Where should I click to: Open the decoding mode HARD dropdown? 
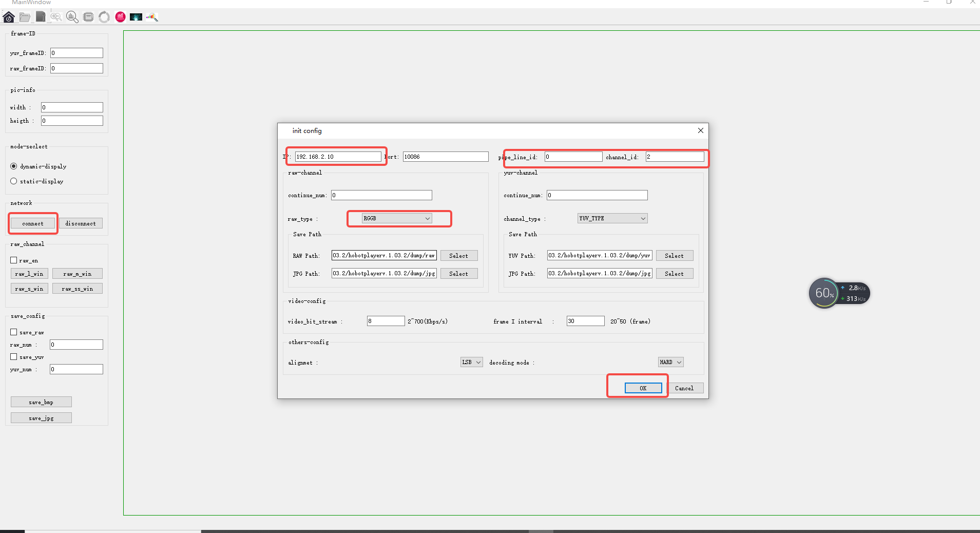[x=670, y=362]
